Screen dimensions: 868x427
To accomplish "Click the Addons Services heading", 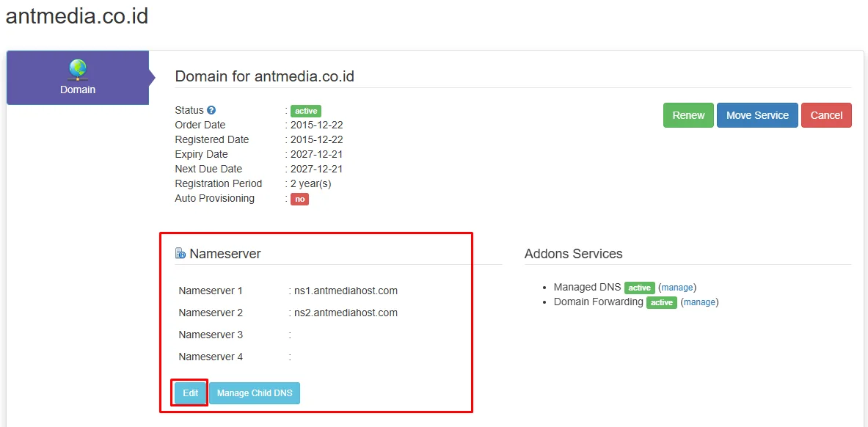I will pos(573,254).
